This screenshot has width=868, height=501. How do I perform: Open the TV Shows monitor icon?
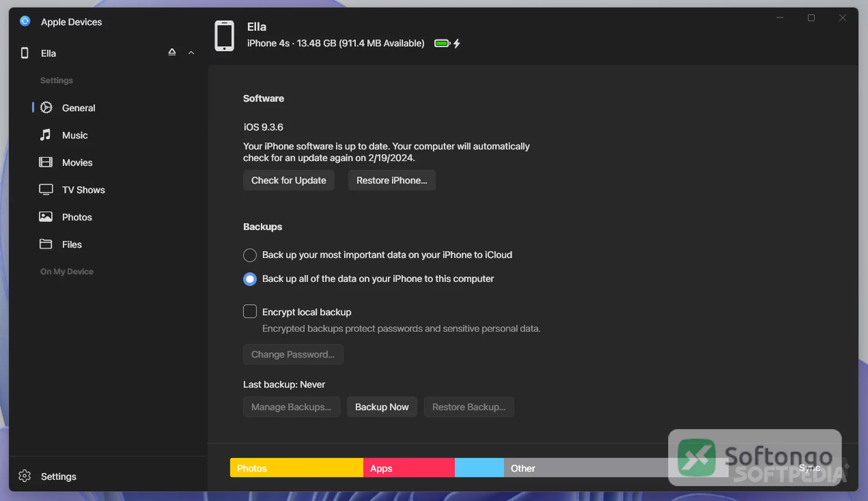tap(46, 189)
